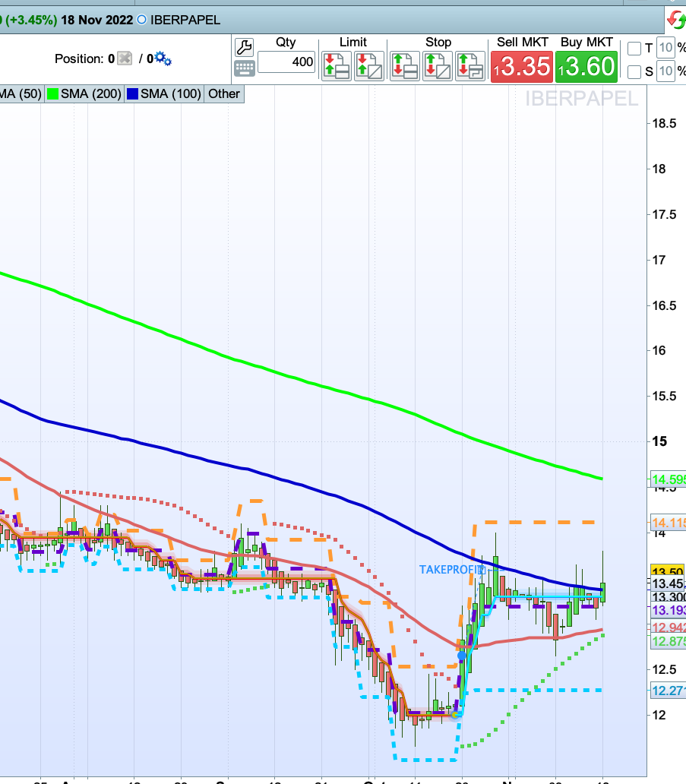Open position settings gear icon

163,58
